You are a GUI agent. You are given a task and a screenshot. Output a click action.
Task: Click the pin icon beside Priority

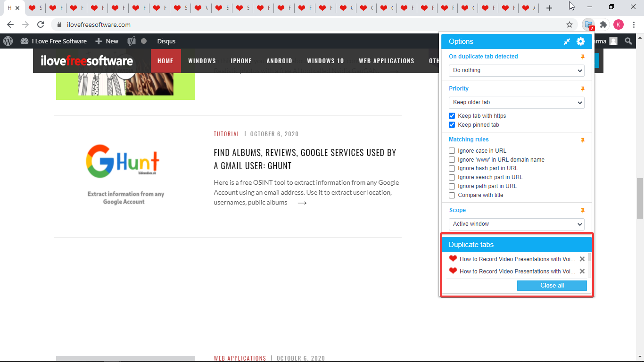(583, 89)
